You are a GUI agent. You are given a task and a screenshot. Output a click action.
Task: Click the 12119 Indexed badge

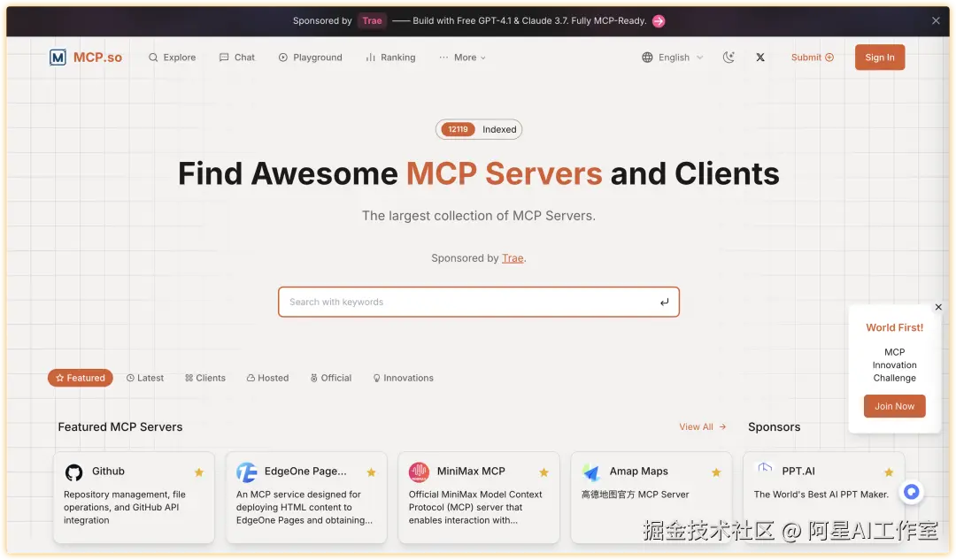point(479,129)
